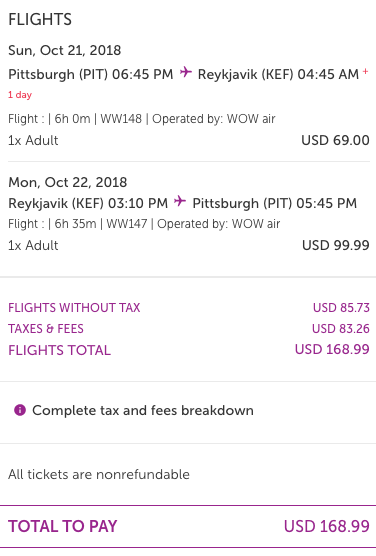Viewport: 376px width, 556px height.
Task: Click the USD 99.99 return fare
Action: click(x=336, y=245)
